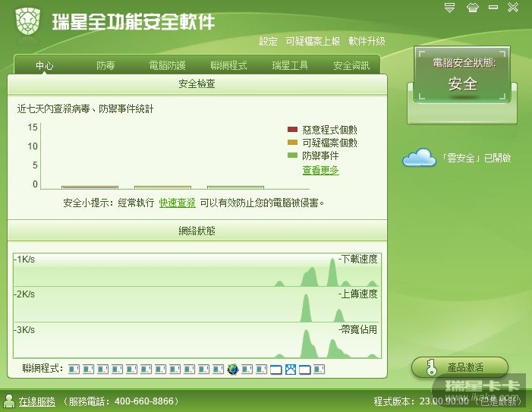Open 可疑檔案上報 suspicious file report
The image size is (532, 412).
pos(313,42)
